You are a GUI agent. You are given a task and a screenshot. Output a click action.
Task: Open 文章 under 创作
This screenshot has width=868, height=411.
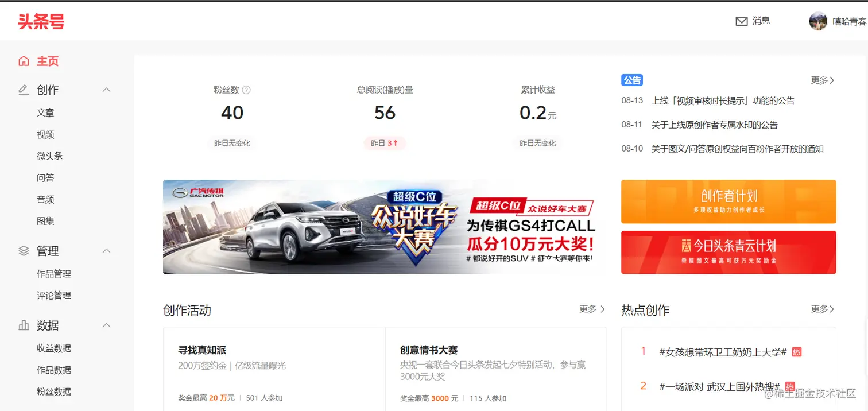pos(45,113)
